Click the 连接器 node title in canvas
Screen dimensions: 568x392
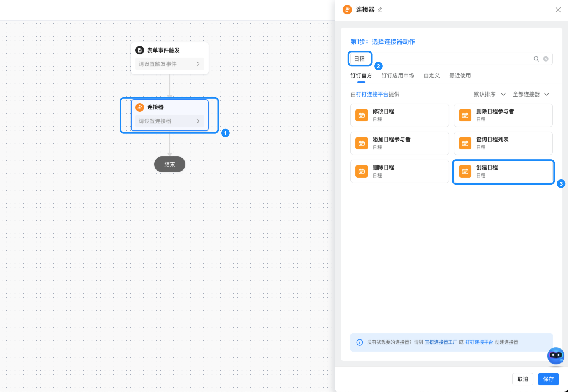pos(155,107)
